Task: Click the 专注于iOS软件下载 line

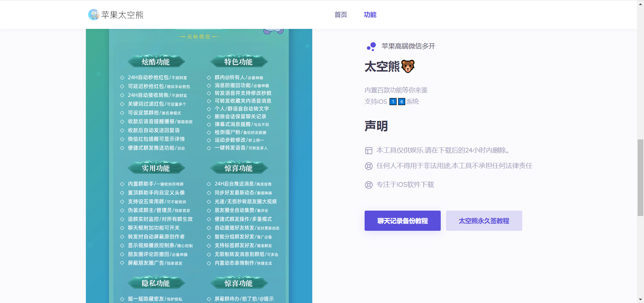Action: (405, 185)
